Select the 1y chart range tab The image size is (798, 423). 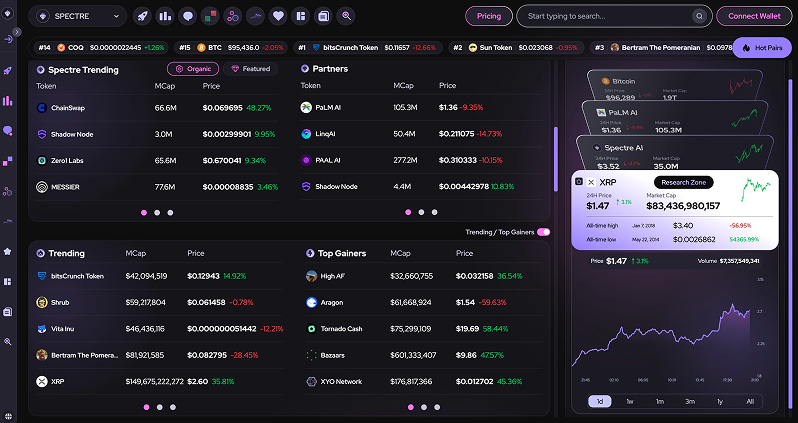tap(720, 402)
